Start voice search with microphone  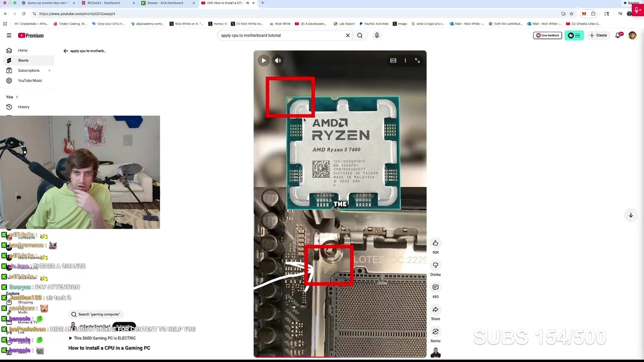[377, 35]
